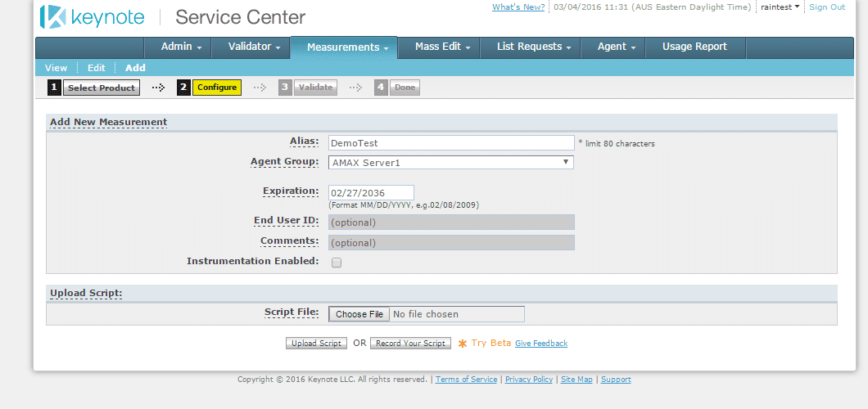Image resolution: width=868 pixels, height=409 pixels.
Task: Click the Select Product step button
Action: [x=102, y=88]
